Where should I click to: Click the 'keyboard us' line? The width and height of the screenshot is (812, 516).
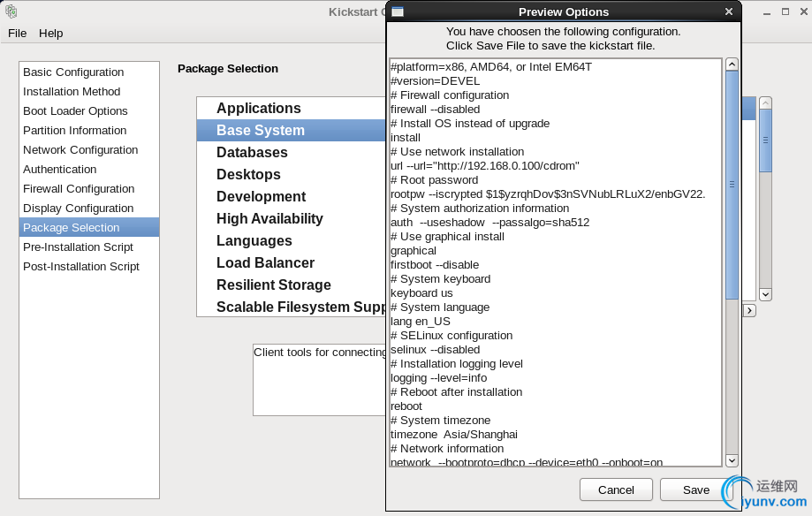tap(421, 293)
